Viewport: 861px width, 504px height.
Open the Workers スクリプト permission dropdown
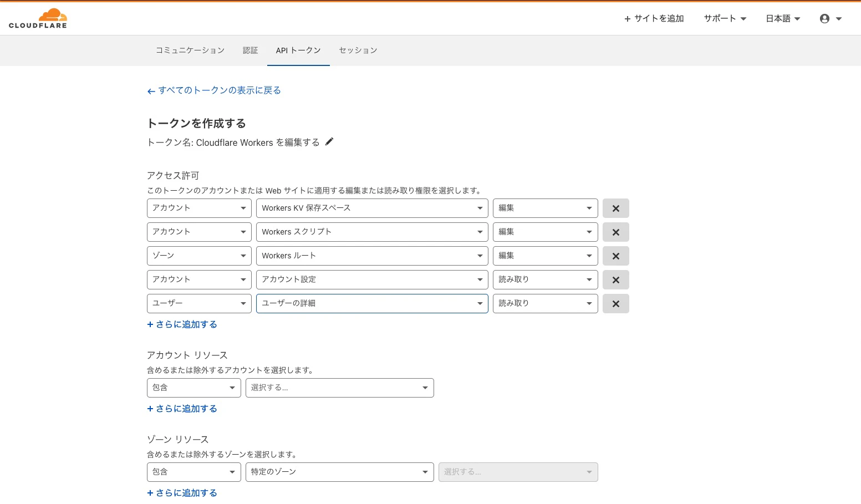pyautogui.click(x=372, y=232)
